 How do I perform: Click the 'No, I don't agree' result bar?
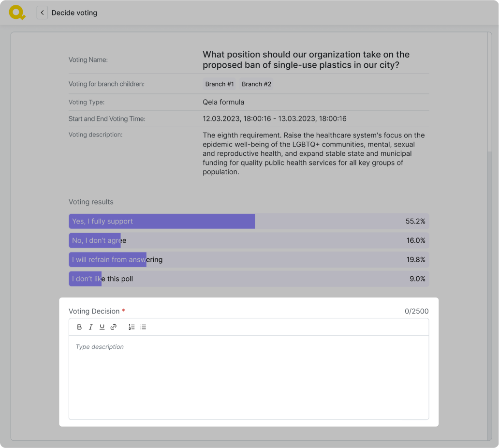coord(249,240)
